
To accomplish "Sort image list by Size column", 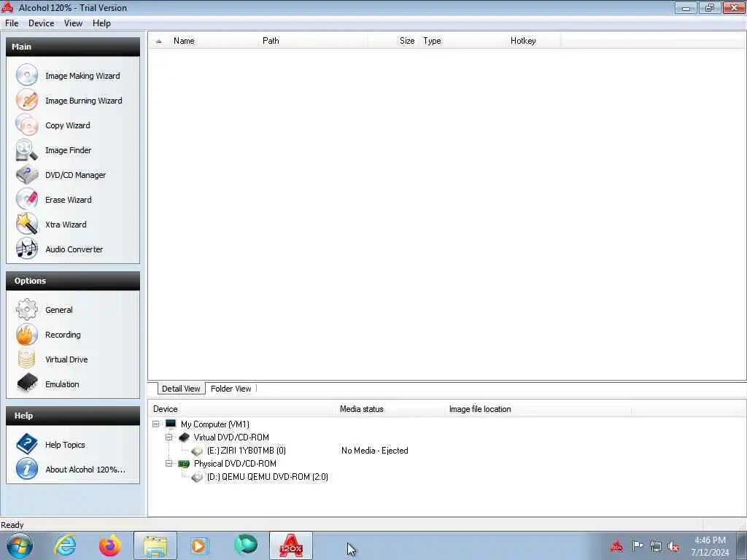I will 393,41.
